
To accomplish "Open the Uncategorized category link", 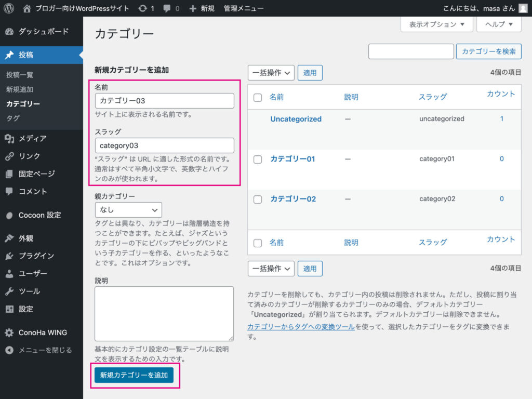I will tap(296, 119).
